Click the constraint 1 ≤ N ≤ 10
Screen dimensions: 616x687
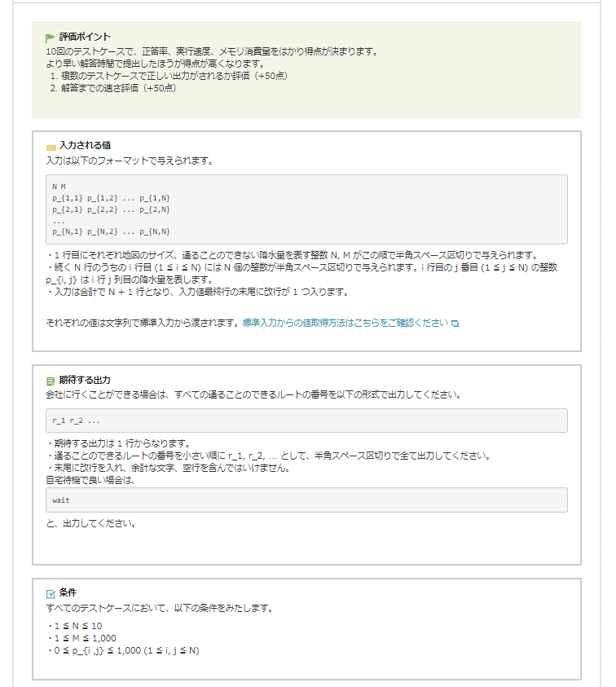click(75, 626)
